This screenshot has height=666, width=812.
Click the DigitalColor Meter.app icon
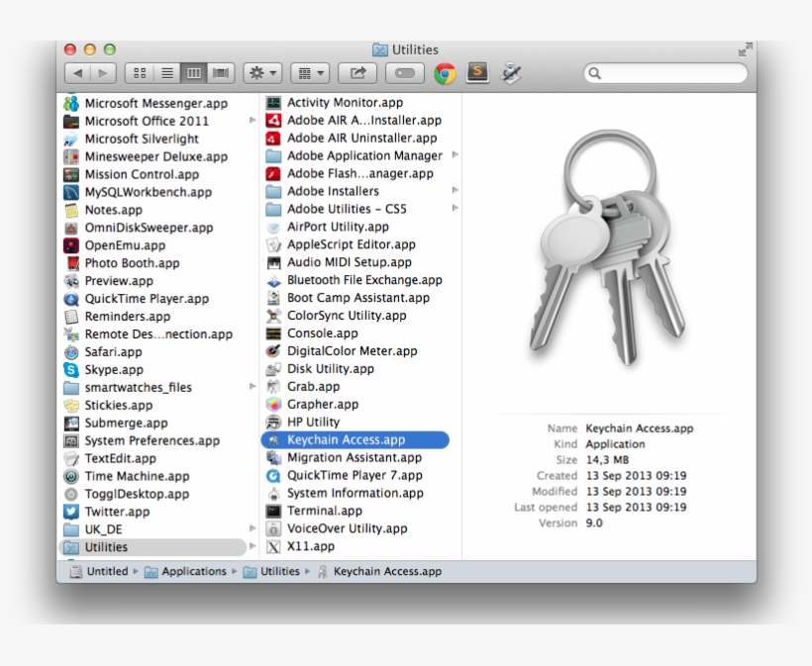273,351
